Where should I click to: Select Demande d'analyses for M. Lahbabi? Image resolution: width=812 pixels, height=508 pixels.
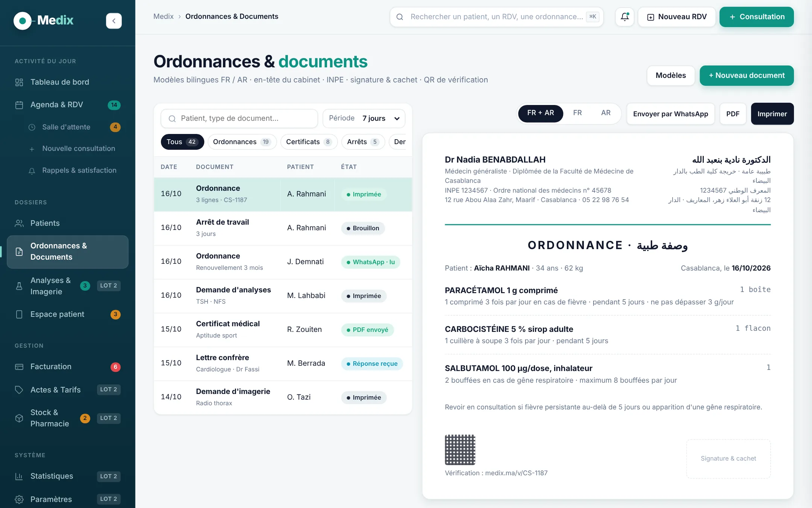coord(283,296)
